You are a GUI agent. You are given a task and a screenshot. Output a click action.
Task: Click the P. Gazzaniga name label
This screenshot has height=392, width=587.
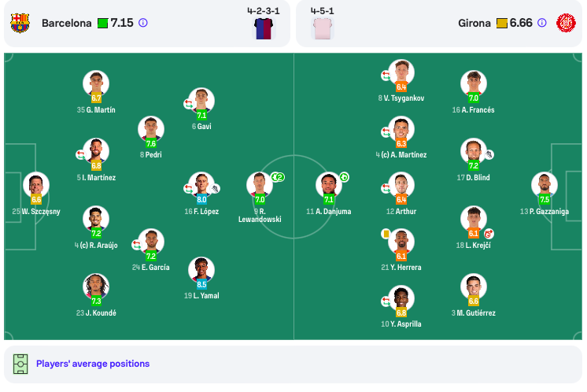[545, 212]
